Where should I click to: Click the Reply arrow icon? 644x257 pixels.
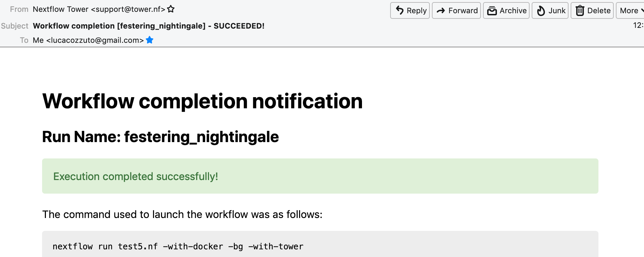pyautogui.click(x=400, y=10)
